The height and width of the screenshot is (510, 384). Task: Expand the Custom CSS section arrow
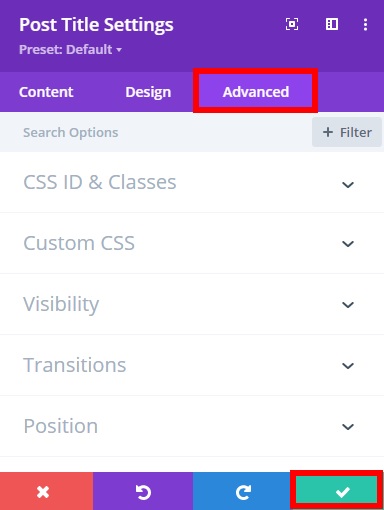point(348,244)
